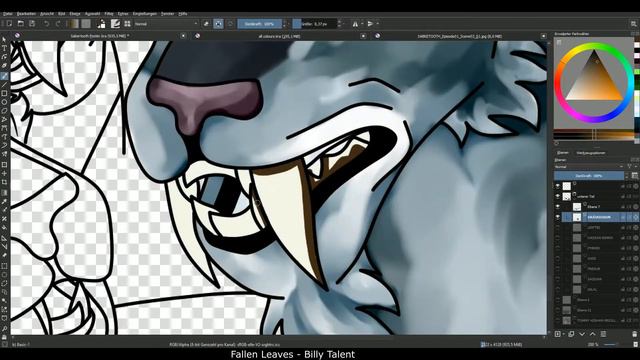Select the Line tool
Screen dimensions: 640x360
point(4,85)
